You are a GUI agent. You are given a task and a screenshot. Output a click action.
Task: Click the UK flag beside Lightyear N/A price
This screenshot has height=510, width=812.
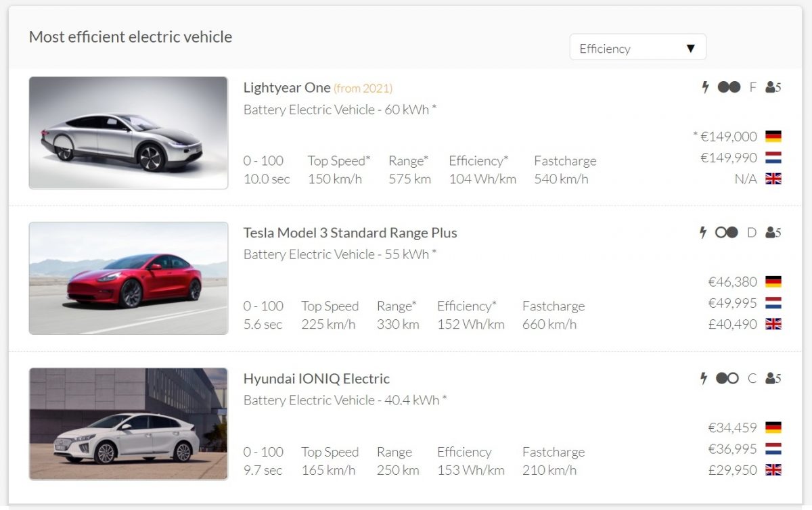click(x=773, y=179)
